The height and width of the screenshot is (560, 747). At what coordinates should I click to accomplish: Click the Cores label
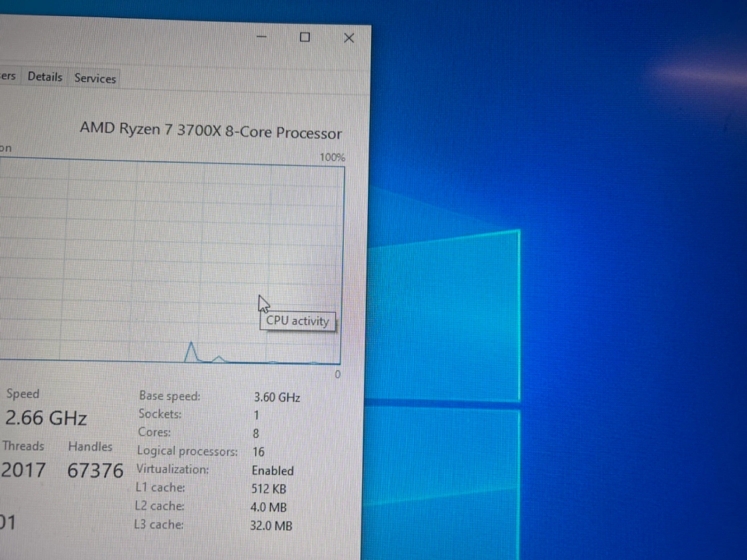click(x=154, y=432)
